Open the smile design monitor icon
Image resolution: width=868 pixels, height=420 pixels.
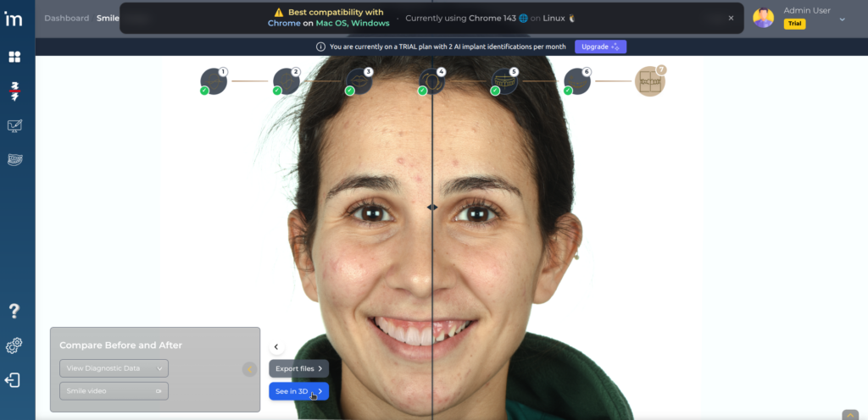point(14,126)
